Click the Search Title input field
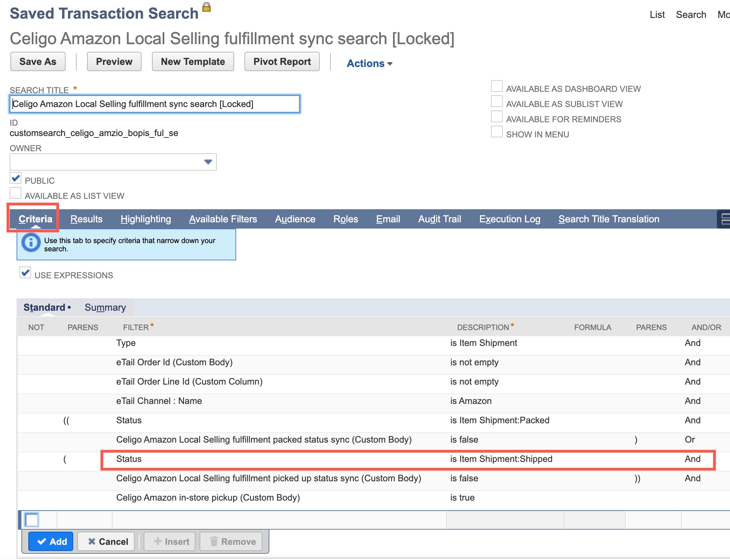Screen dimensions: 730x560 click(x=155, y=104)
